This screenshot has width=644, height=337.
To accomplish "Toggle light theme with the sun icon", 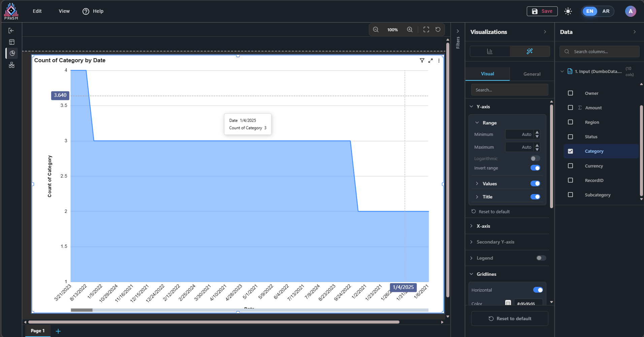I will click(x=568, y=11).
